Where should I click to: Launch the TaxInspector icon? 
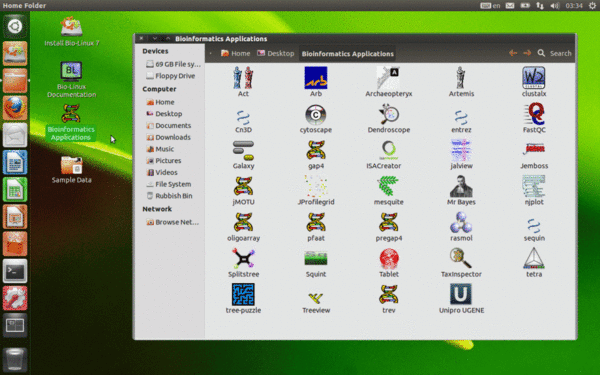point(461,258)
